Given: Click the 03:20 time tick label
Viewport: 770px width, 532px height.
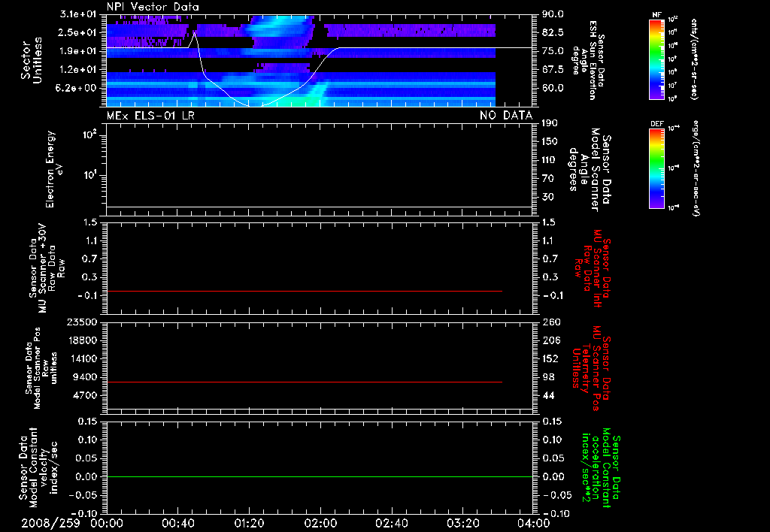Looking at the screenshot, I should [x=462, y=523].
